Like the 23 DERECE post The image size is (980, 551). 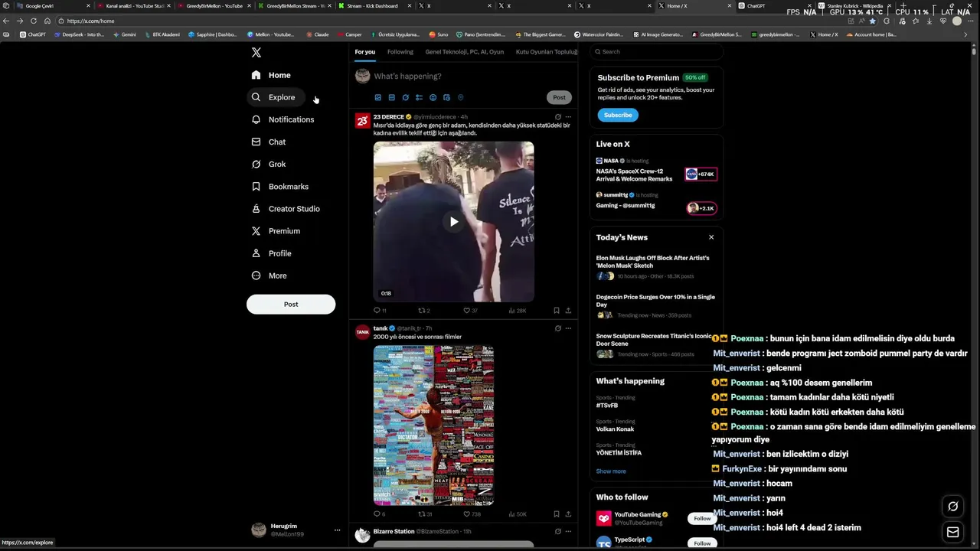[469, 311]
